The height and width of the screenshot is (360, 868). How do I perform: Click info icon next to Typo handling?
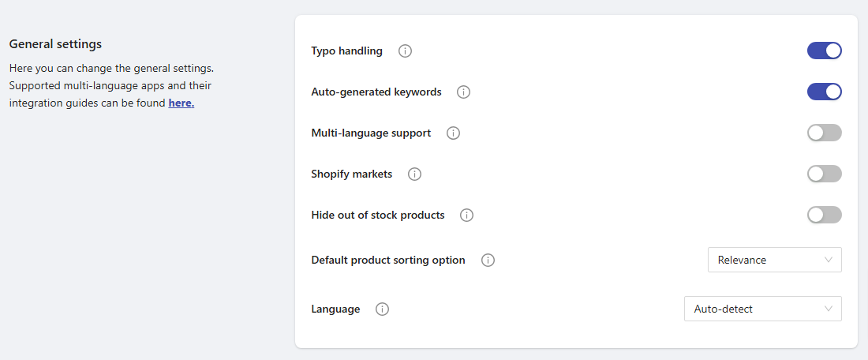coord(405,51)
